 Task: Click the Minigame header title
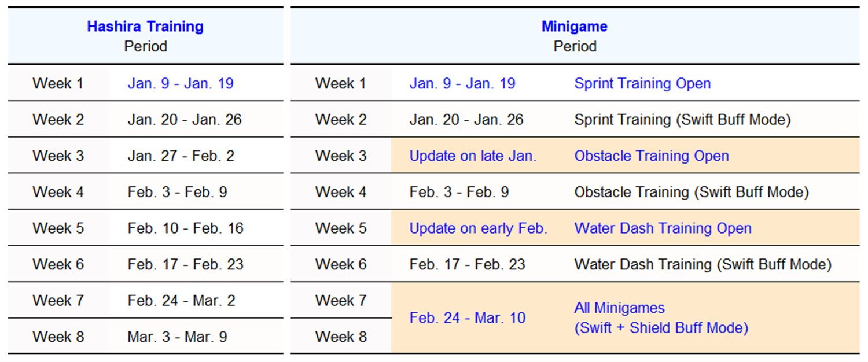[x=575, y=27]
